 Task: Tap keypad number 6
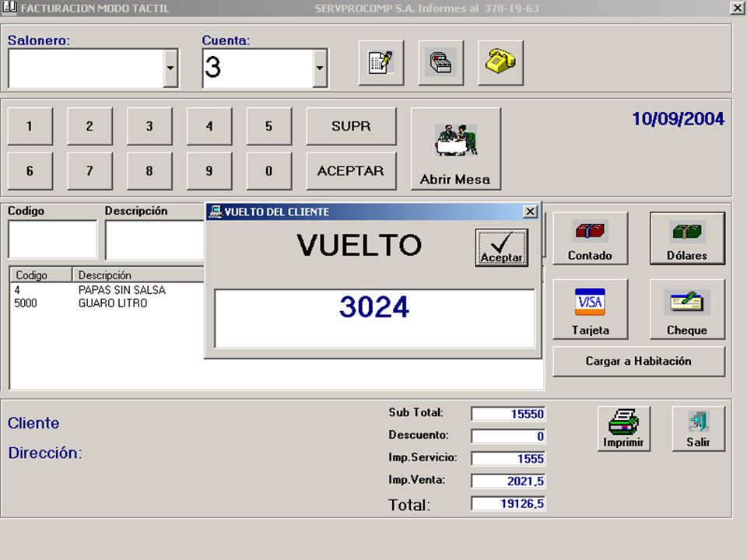tap(30, 171)
